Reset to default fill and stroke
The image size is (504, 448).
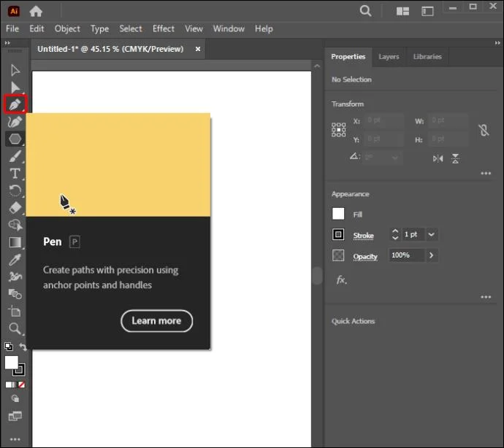(9, 346)
